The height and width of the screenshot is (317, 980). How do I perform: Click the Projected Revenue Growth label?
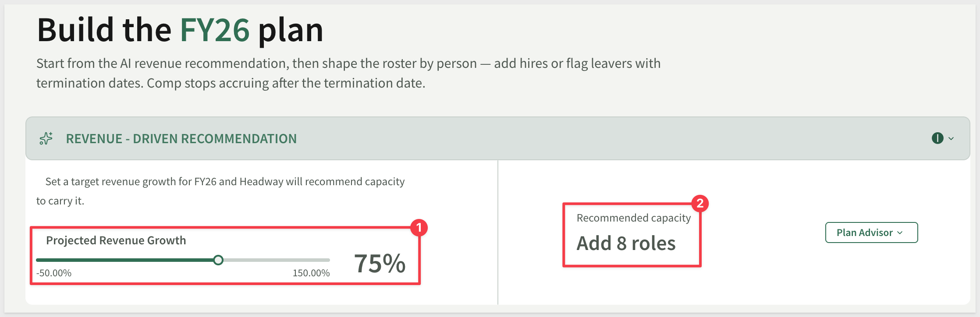click(x=116, y=240)
